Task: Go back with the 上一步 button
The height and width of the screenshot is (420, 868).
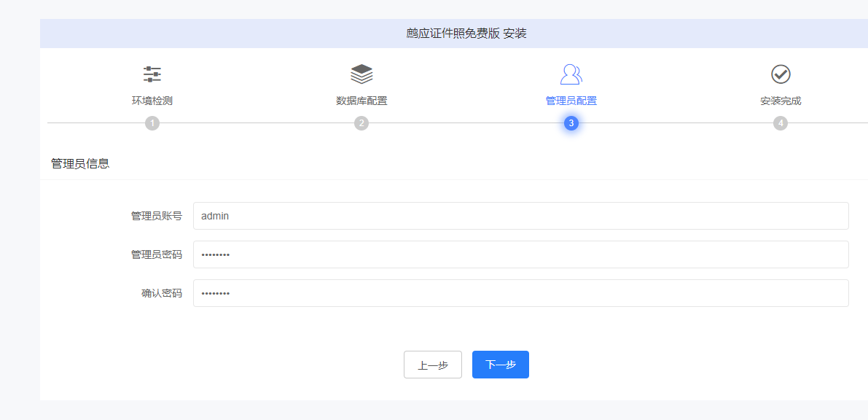Action: (x=433, y=365)
